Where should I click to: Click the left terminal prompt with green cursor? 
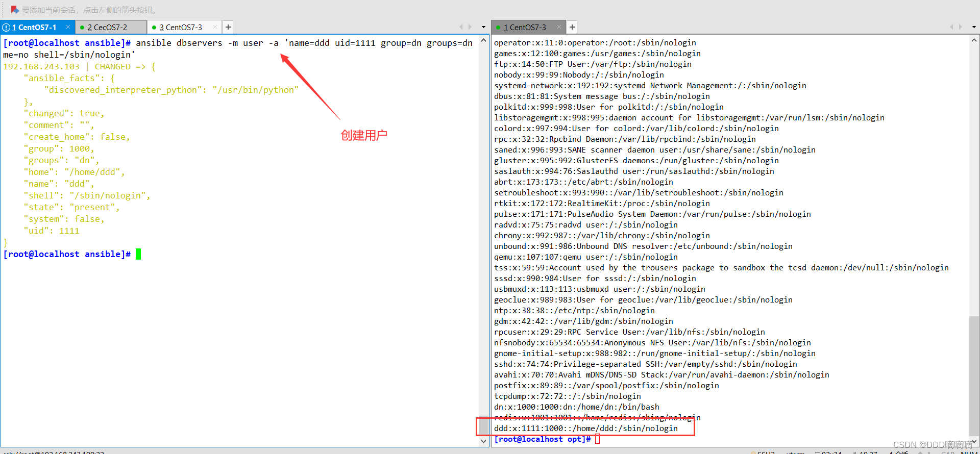72,254
